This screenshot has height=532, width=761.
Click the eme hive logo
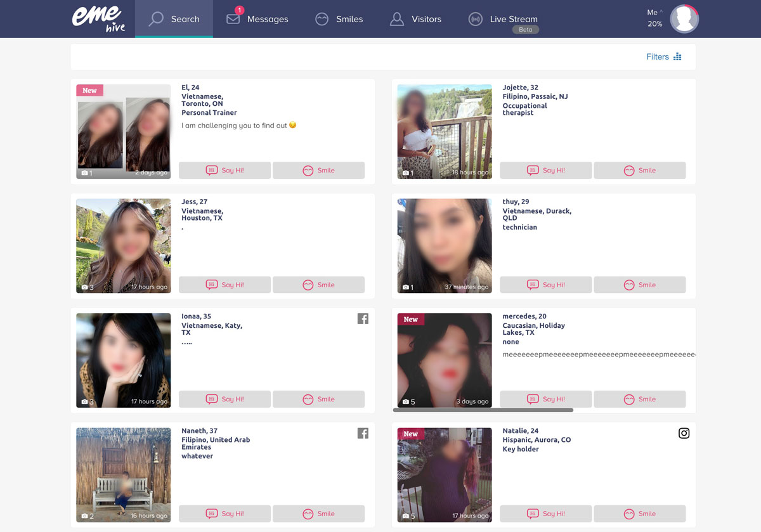pyautogui.click(x=98, y=18)
